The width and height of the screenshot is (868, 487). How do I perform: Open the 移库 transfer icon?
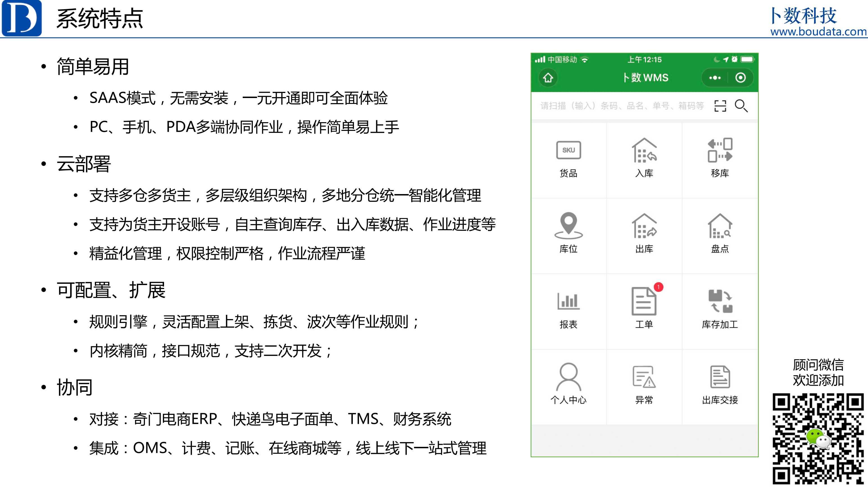pos(720,150)
